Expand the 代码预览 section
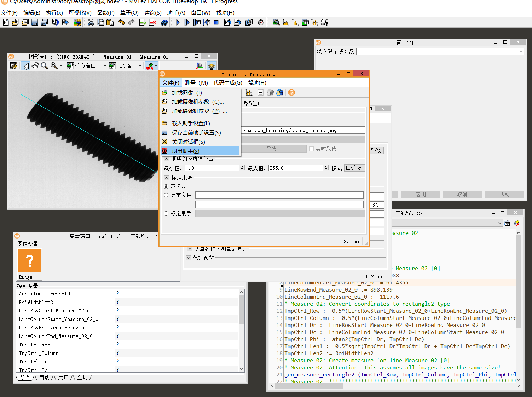Image resolution: width=532 pixels, height=397 pixels. (x=189, y=258)
